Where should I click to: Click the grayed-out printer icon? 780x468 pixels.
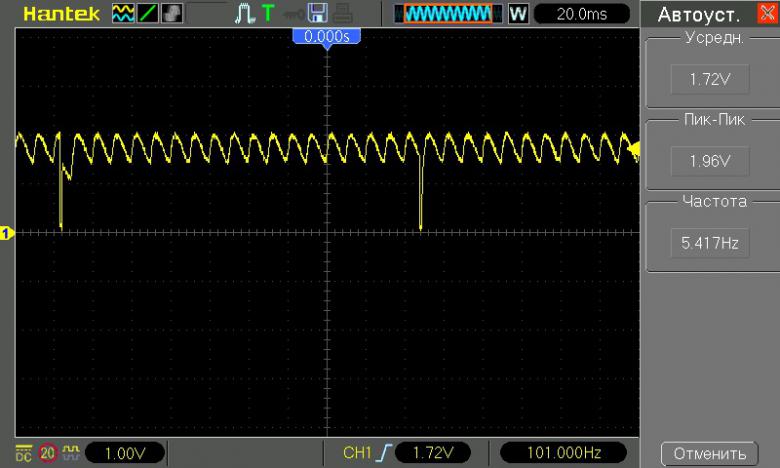343,13
